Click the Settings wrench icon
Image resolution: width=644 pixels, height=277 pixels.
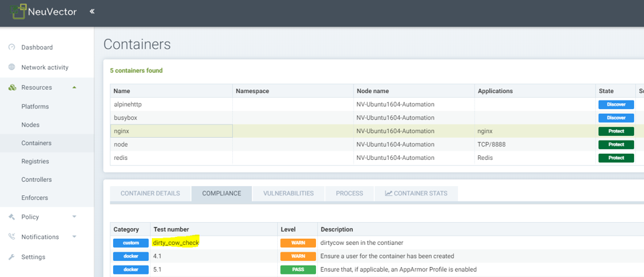click(11, 257)
